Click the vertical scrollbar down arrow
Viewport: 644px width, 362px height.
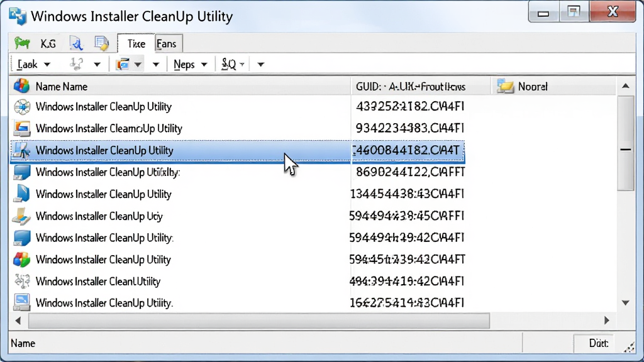tap(626, 303)
